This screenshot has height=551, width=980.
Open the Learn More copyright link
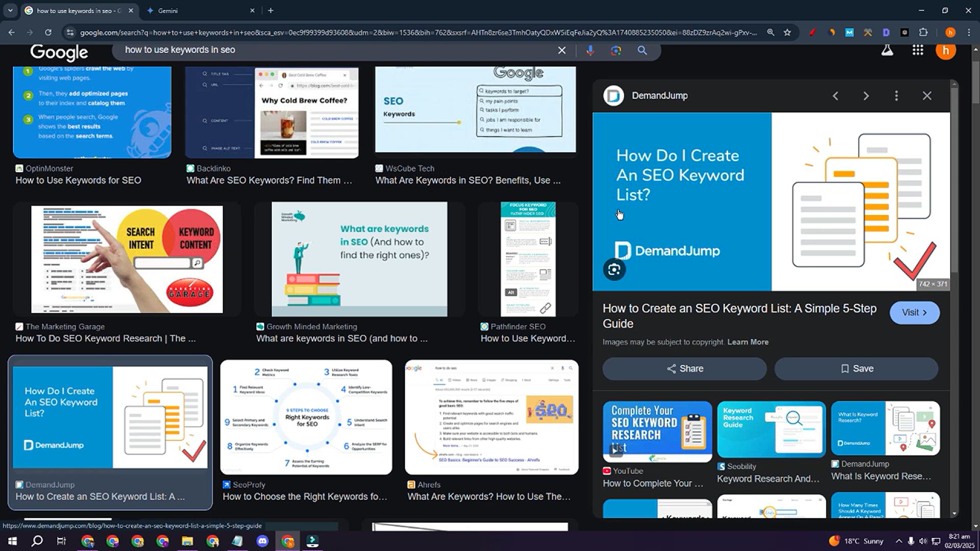[x=748, y=342]
